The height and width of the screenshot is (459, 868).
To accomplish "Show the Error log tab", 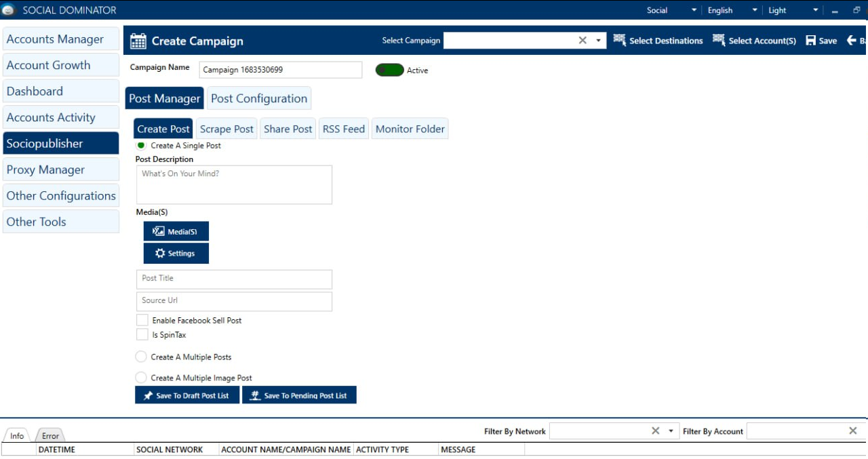I will point(50,435).
